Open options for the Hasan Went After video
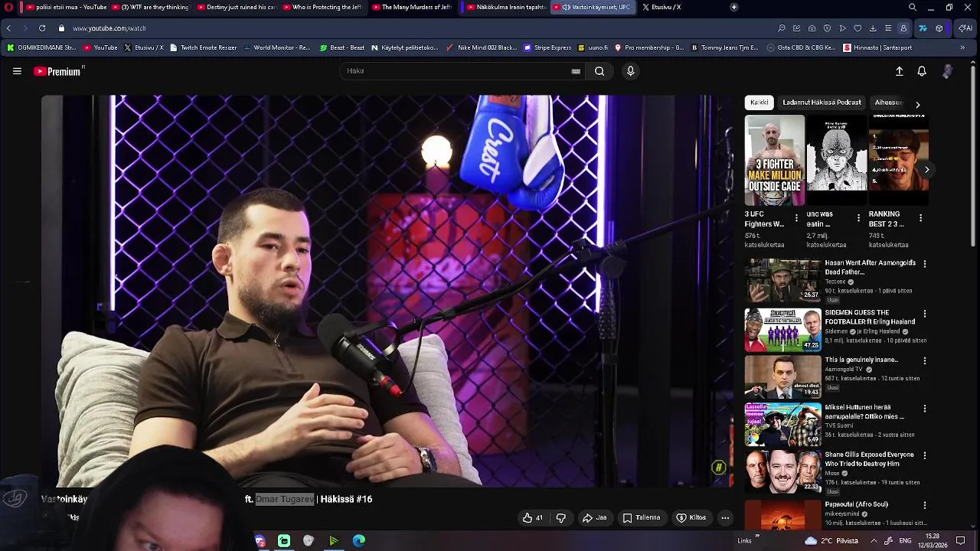Viewport: 980px width, 551px height. [925, 264]
